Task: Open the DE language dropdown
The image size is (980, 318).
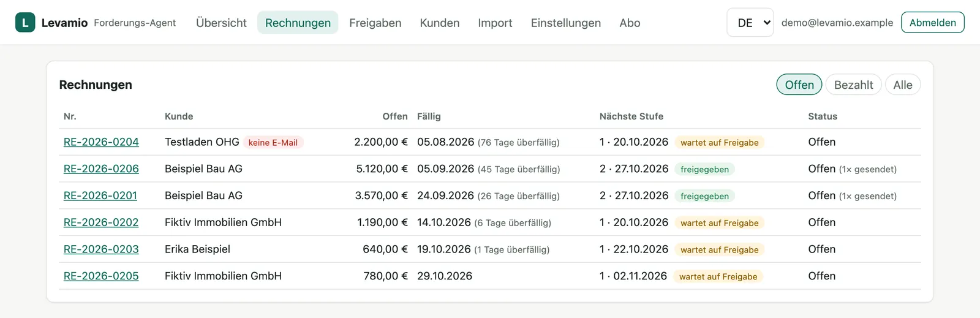Action: pos(750,23)
